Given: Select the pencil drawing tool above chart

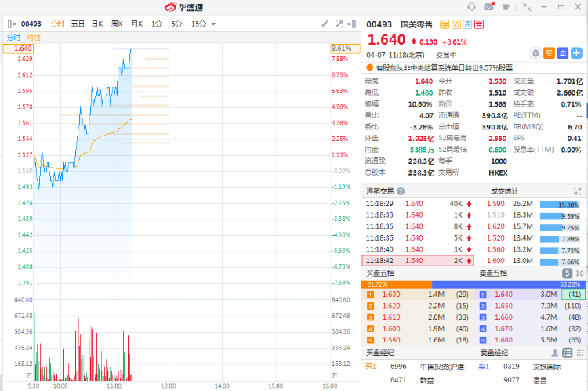Looking at the screenshot, I should (x=325, y=24).
